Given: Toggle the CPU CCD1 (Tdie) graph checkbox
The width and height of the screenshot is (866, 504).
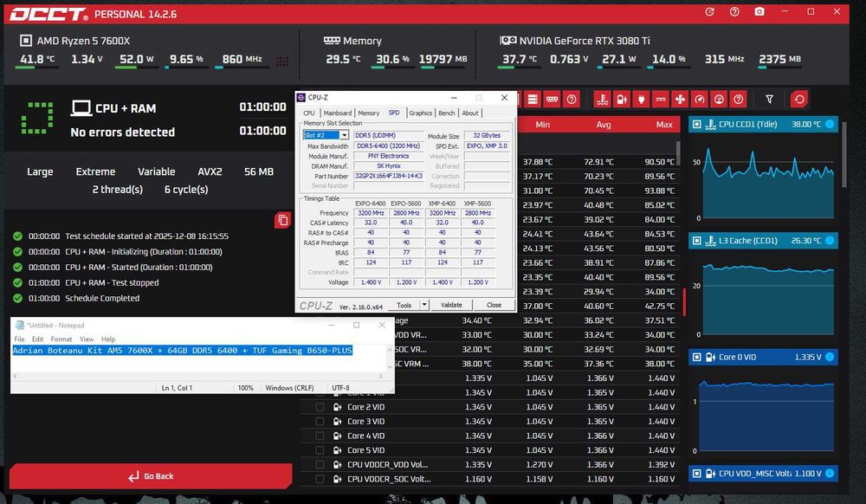Looking at the screenshot, I should tap(697, 124).
